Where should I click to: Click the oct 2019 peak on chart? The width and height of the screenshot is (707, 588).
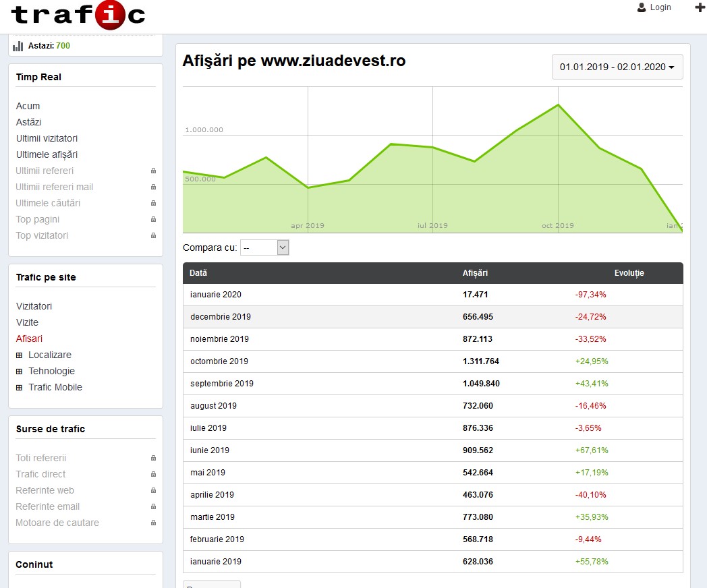(558, 105)
